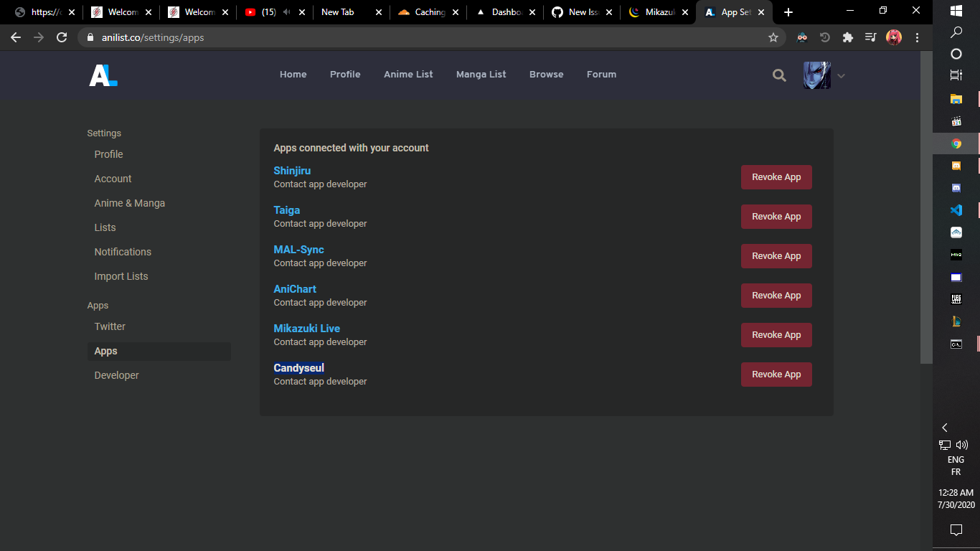980x551 pixels.
Task: Open Browse in navigation
Action: [x=547, y=75]
